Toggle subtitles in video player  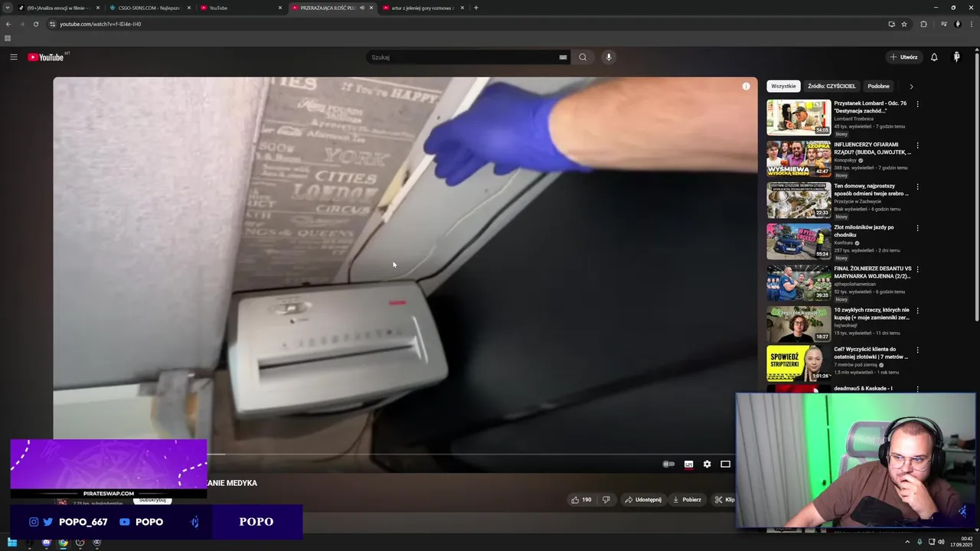(x=688, y=464)
